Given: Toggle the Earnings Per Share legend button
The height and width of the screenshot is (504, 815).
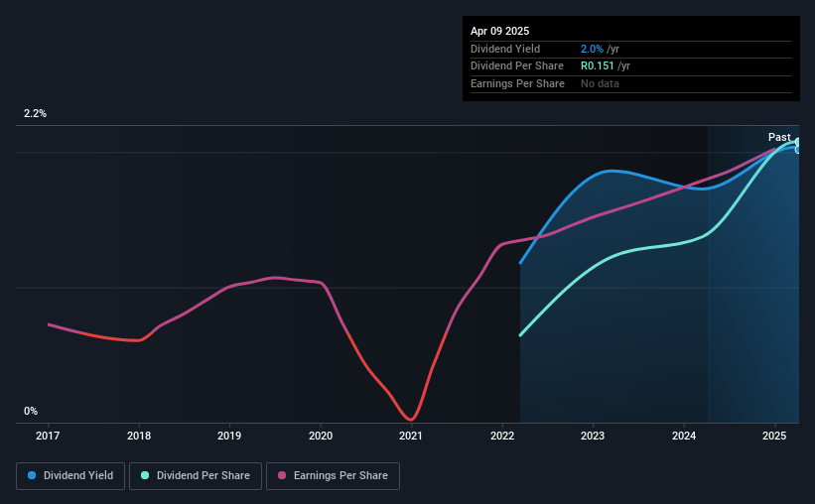Looking at the screenshot, I should (x=333, y=476).
